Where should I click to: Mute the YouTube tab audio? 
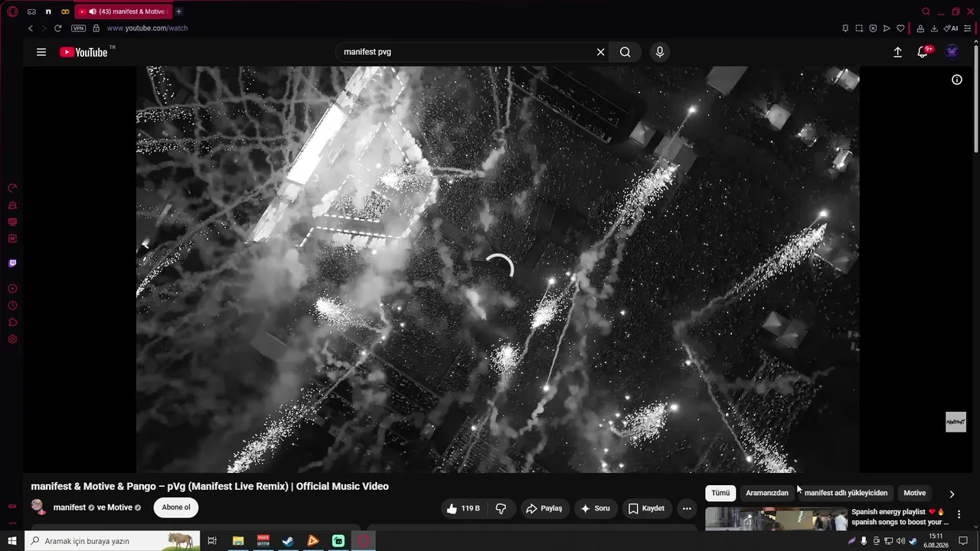[92, 11]
